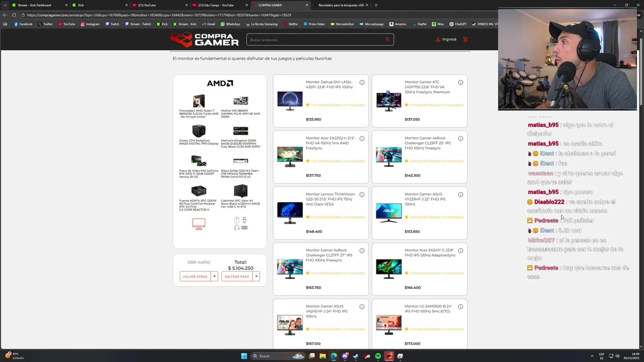The width and height of the screenshot is (644, 362).
Task: Select the peripherals step icon
Action: tap(240, 224)
